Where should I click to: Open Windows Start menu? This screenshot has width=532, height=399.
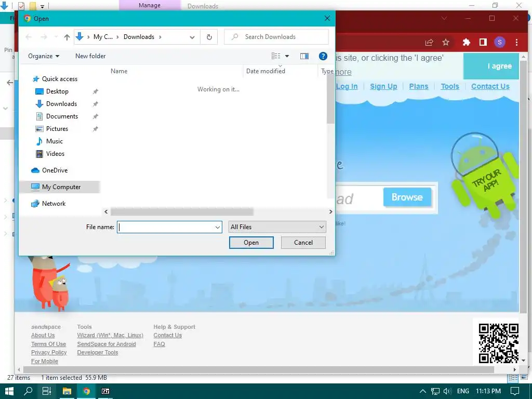(x=9, y=391)
